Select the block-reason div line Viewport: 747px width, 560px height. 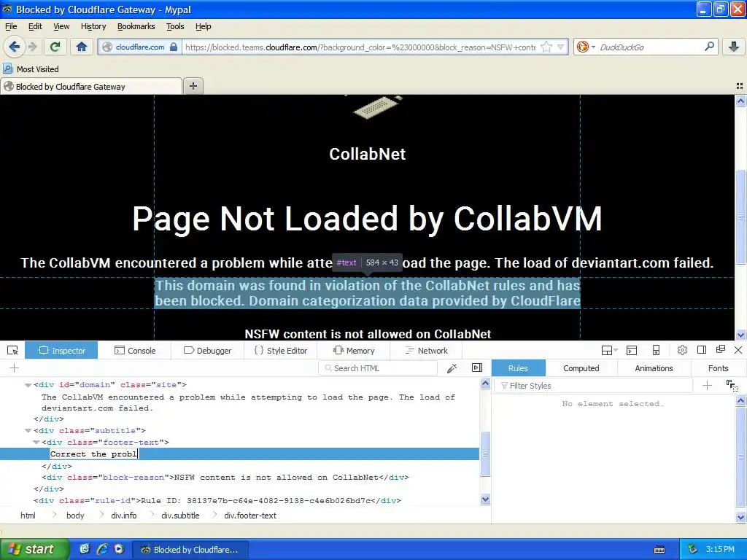coord(225,477)
